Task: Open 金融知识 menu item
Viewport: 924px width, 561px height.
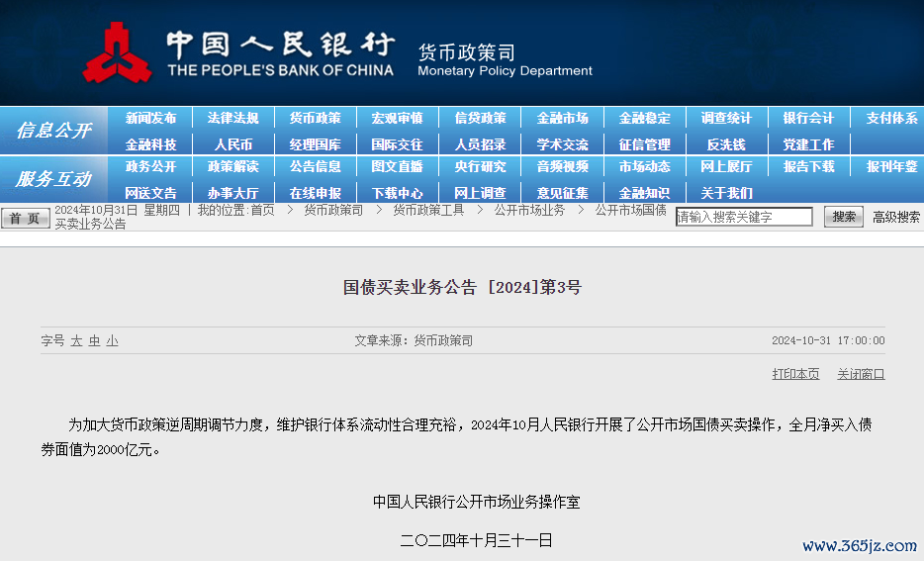Action: 644,193
